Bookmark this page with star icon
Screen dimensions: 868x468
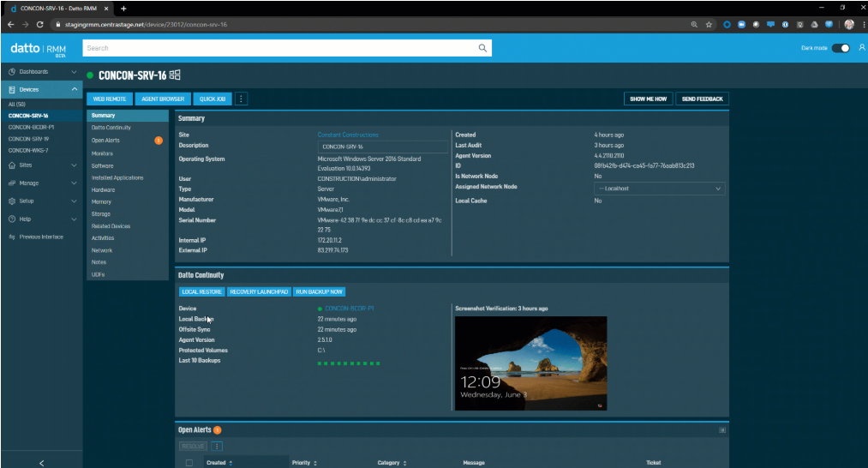(x=709, y=24)
